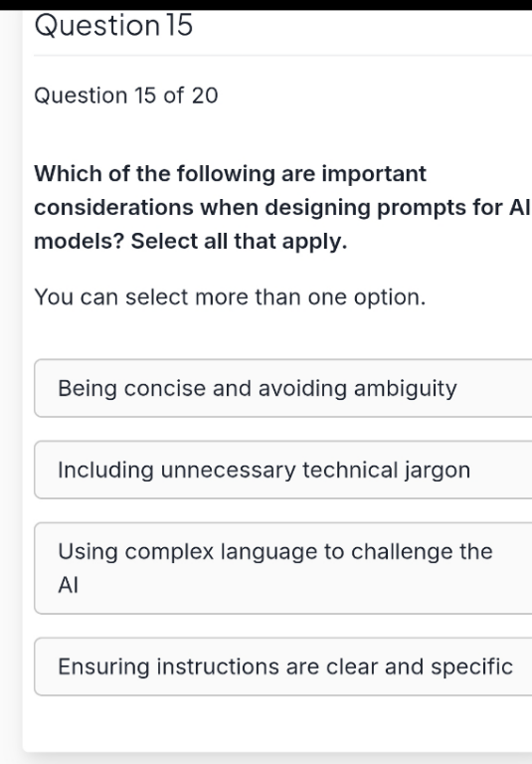Select "Including unnecessary technical jargon" option

tap(283, 470)
